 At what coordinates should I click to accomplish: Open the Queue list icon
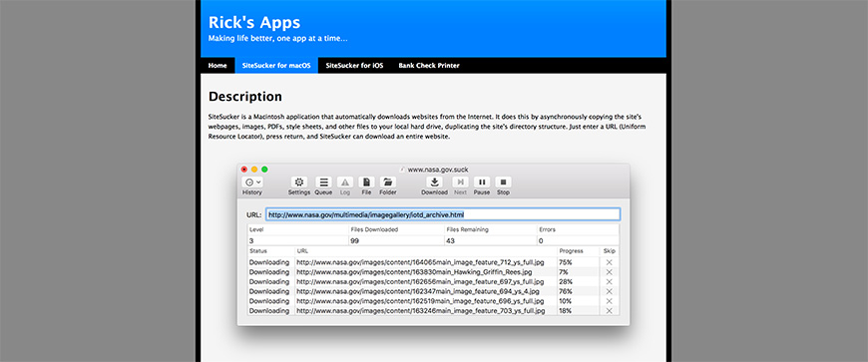[x=324, y=182]
